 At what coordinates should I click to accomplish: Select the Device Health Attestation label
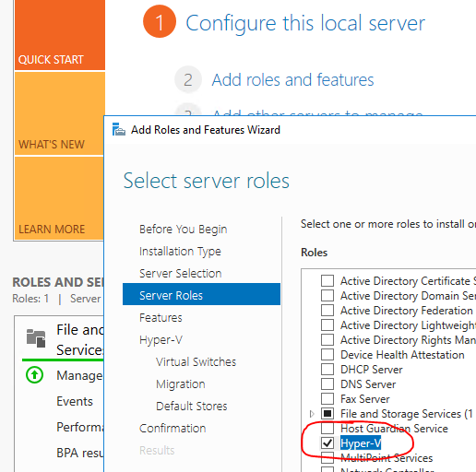tap(402, 355)
